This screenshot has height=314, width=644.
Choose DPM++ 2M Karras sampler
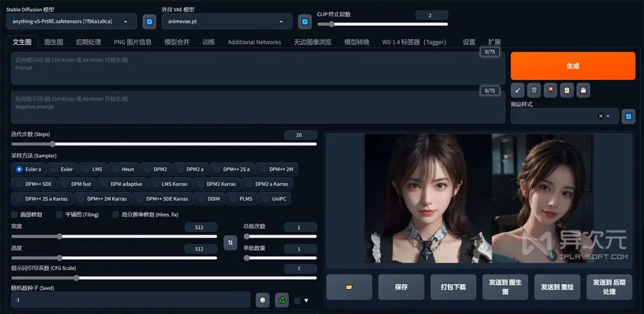pyautogui.click(x=103, y=198)
